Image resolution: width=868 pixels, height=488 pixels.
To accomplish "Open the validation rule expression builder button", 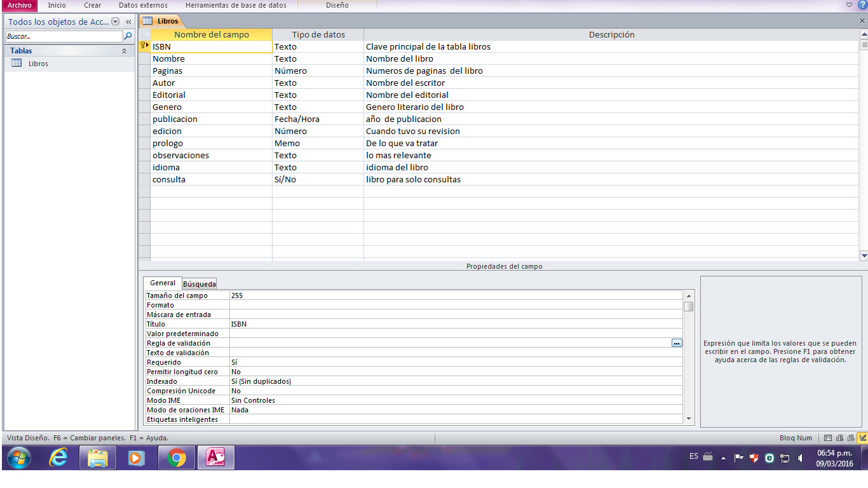I will point(677,343).
